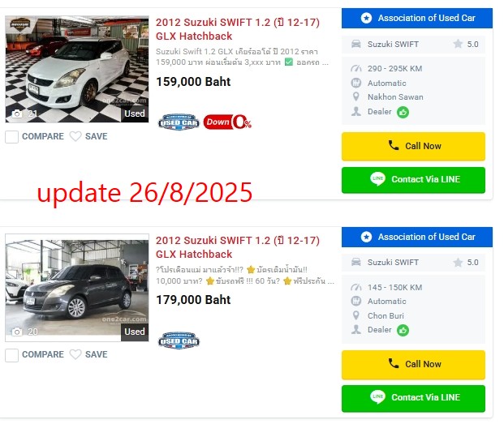Open the white Suzuki Swift photo thumbnail
The width and height of the screenshot is (504, 424).
[x=77, y=69]
